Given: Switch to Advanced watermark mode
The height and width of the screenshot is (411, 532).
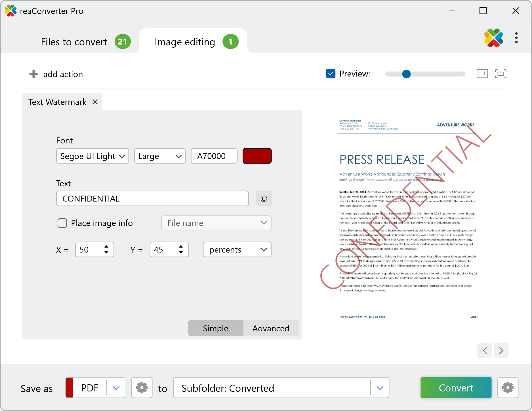Looking at the screenshot, I should point(271,328).
